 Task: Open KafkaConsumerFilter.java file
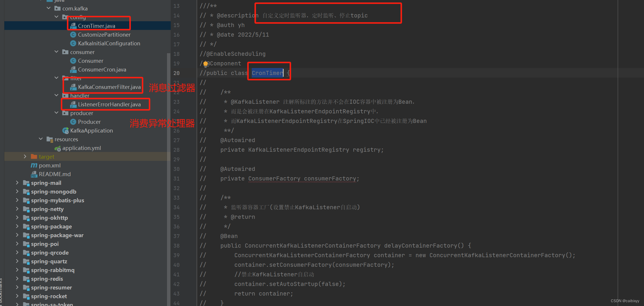click(109, 87)
